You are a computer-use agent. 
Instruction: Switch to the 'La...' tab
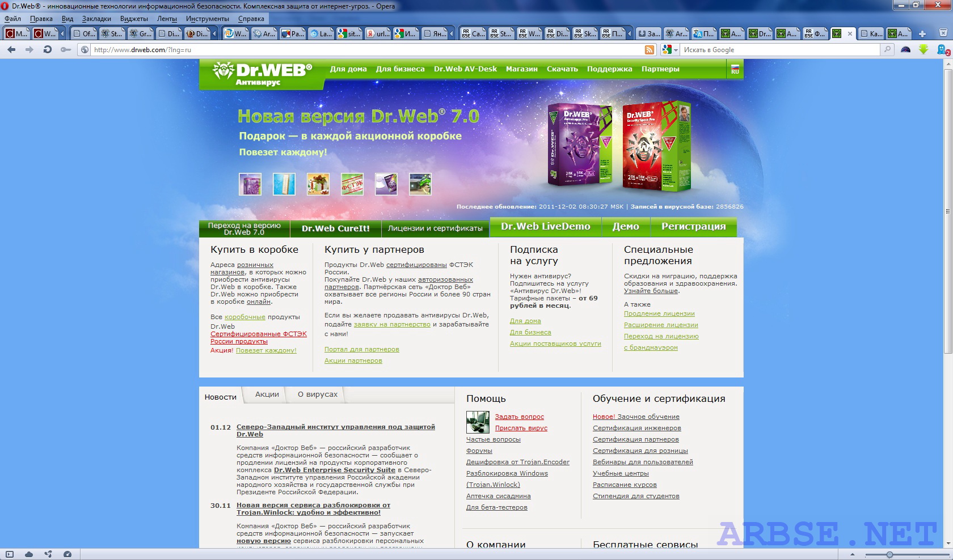[x=321, y=33]
